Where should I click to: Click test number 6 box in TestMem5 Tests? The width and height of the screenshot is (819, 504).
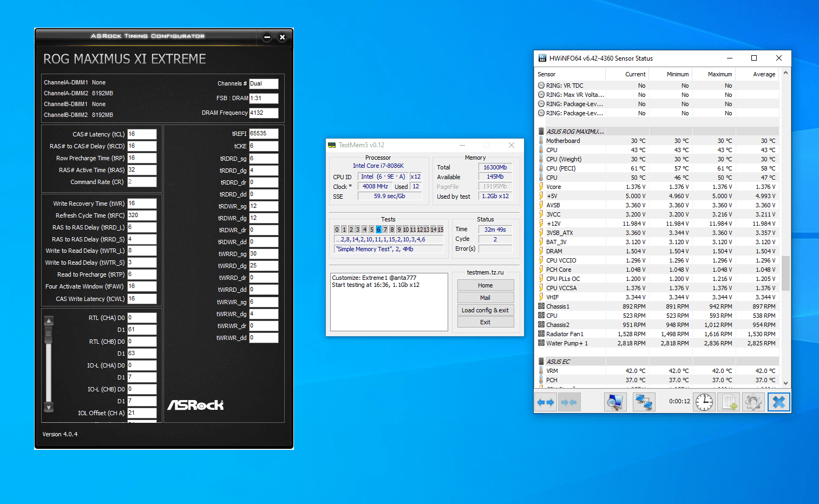[x=378, y=230]
